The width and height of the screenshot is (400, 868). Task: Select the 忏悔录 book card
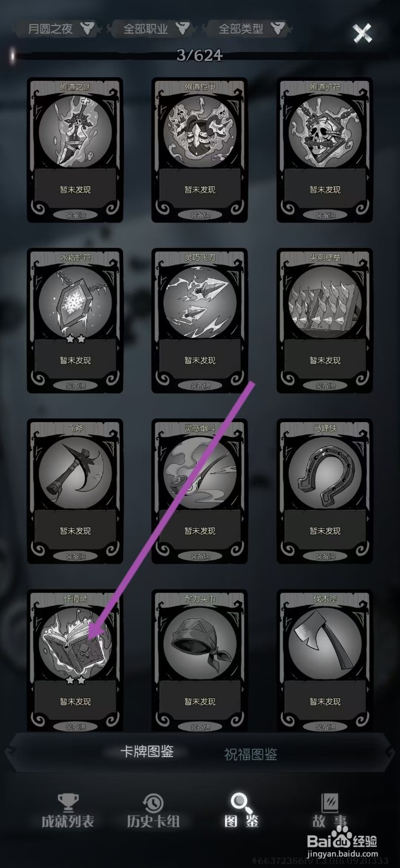(75, 662)
